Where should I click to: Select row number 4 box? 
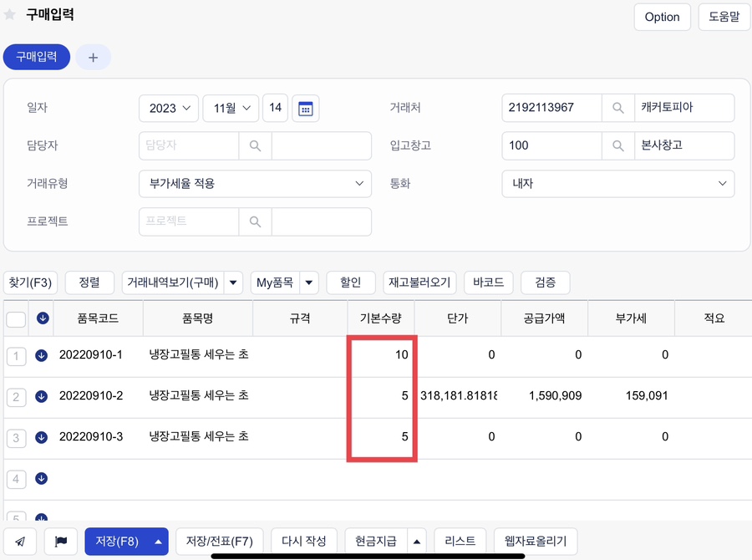(x=17, y=479)
